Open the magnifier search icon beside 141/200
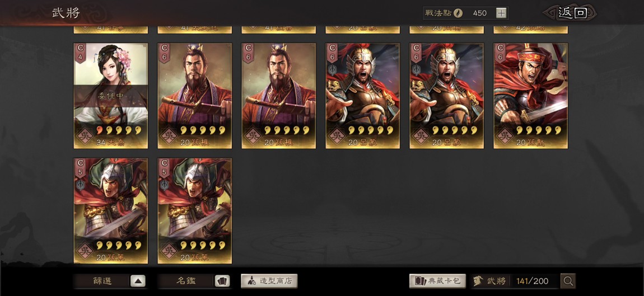 [568, 281]
